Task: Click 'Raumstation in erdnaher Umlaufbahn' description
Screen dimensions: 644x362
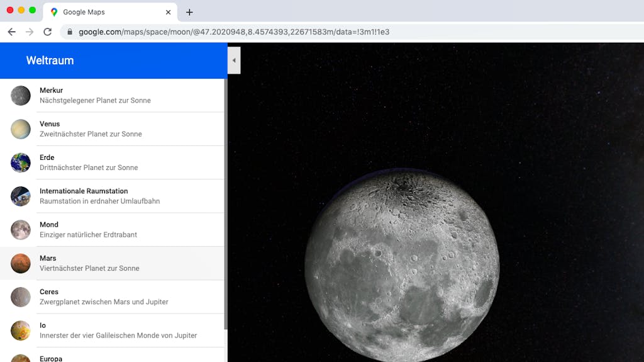Action: [x=100, y=201]
